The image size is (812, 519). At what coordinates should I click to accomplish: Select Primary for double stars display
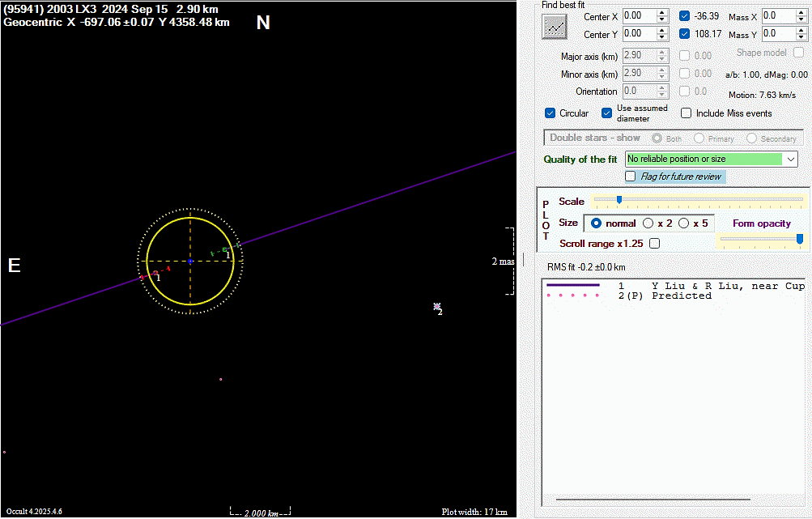pyautogui.click(x=699, y=138)
